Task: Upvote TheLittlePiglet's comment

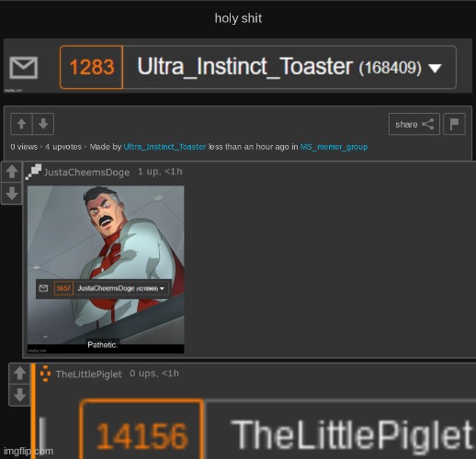Action: click(x=19, y=374)
